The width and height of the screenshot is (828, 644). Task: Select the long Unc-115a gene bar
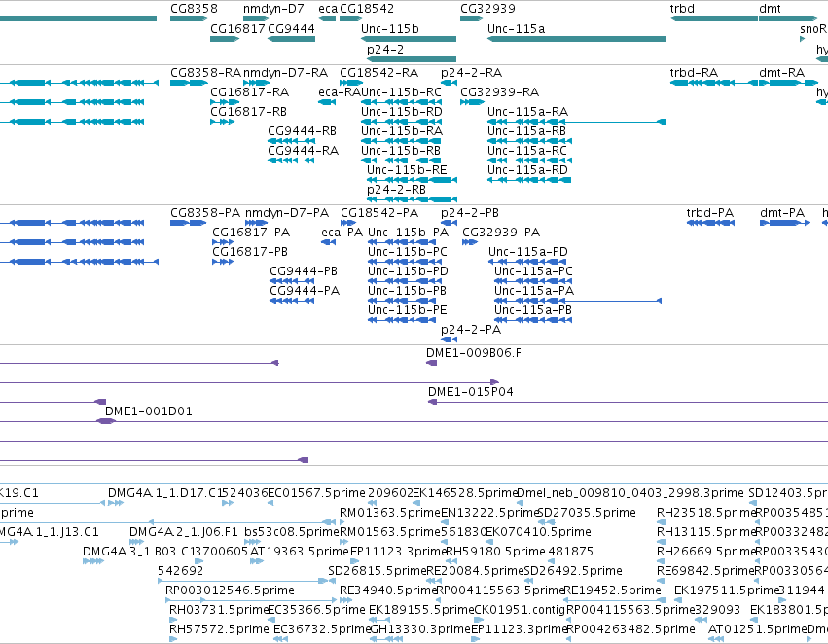576,39
